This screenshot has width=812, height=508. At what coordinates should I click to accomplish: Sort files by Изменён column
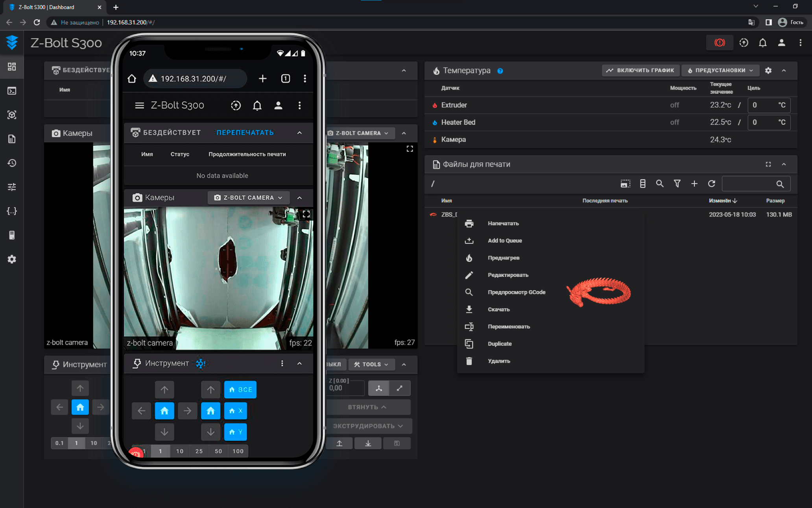coord(723,201)
